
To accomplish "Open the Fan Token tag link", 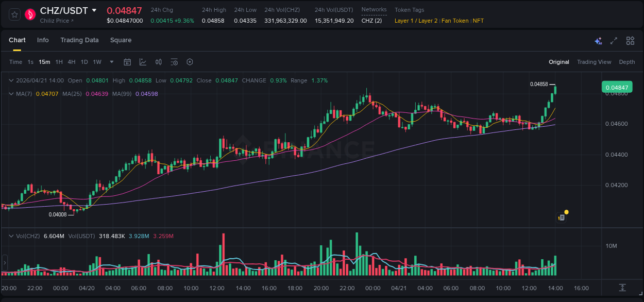I will [x=454, y=21].
